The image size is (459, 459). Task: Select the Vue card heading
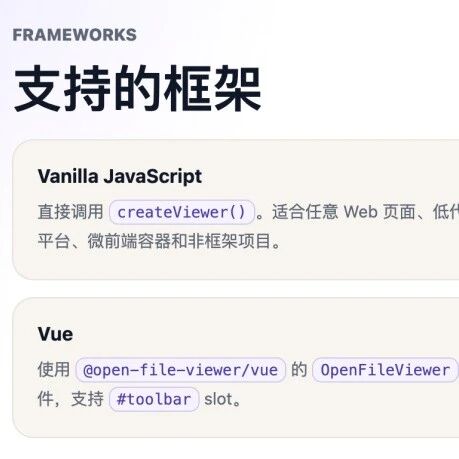(x=55, y=334)
